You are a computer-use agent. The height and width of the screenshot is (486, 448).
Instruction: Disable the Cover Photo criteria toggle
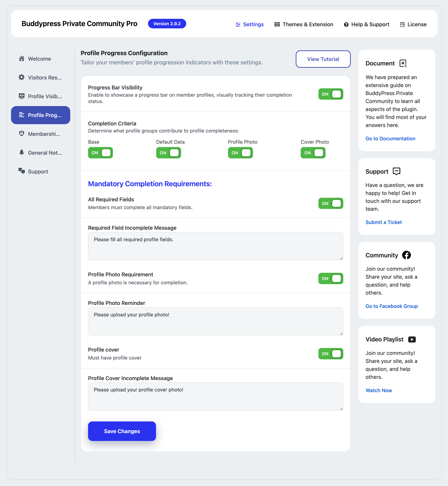[x=313, y=153]
